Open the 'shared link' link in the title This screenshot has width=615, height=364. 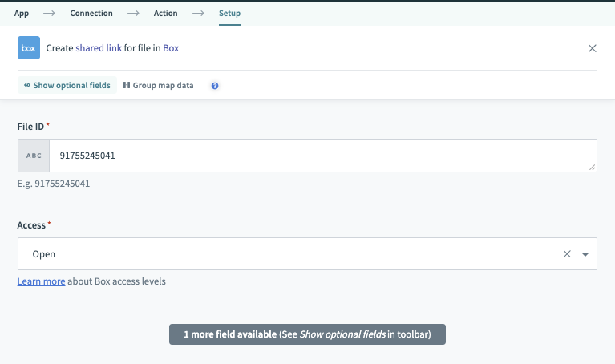[99, 48]
